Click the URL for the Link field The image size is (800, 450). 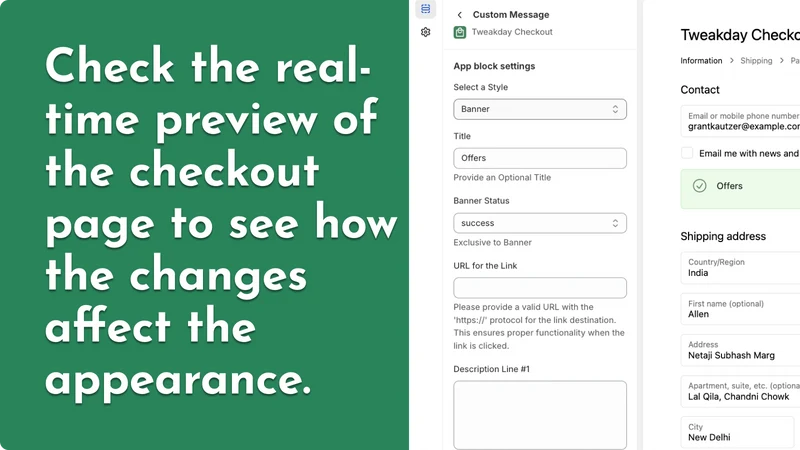point(540,288)
